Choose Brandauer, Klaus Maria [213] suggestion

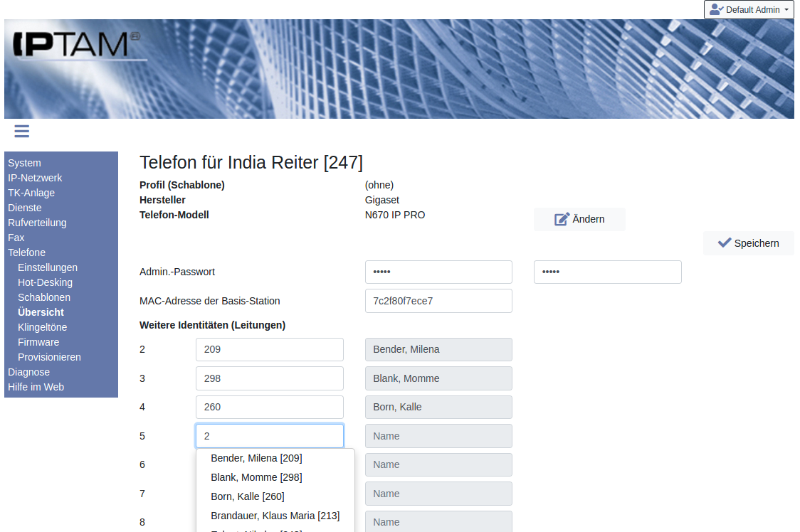(x=275, y=516)
